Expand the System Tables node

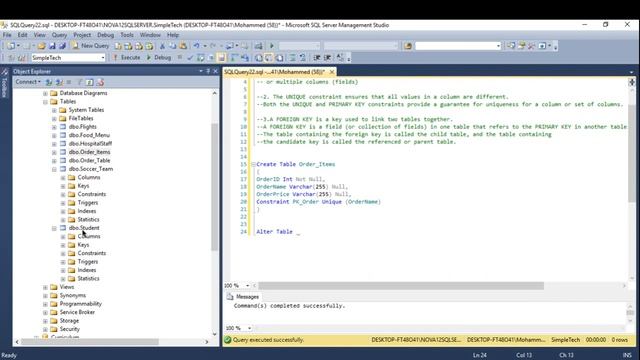click(x=54, y=110)
